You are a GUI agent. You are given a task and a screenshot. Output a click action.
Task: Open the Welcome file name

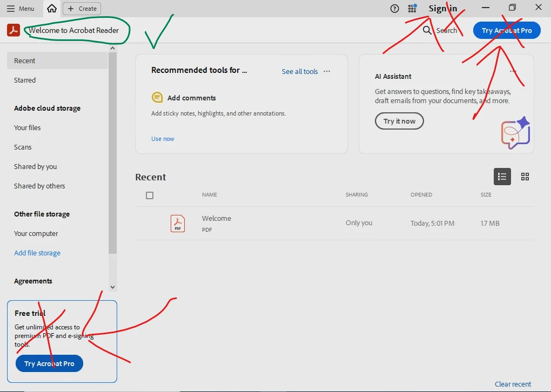pos(217,219)
